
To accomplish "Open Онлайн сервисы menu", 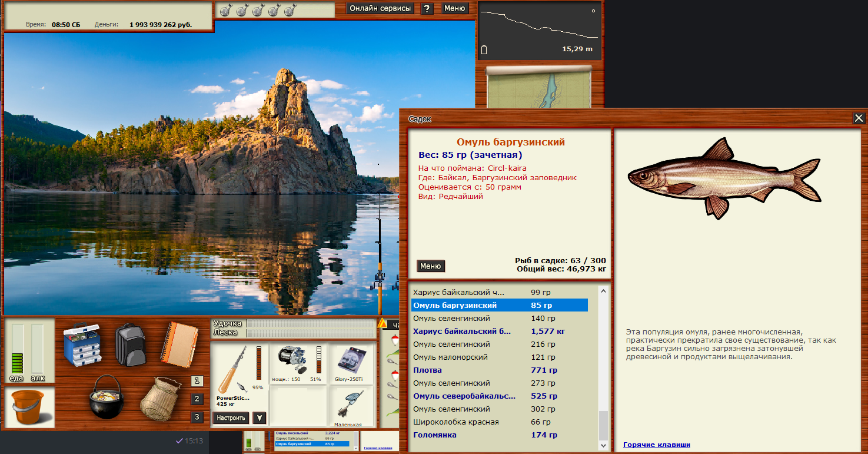I will 380,8.
